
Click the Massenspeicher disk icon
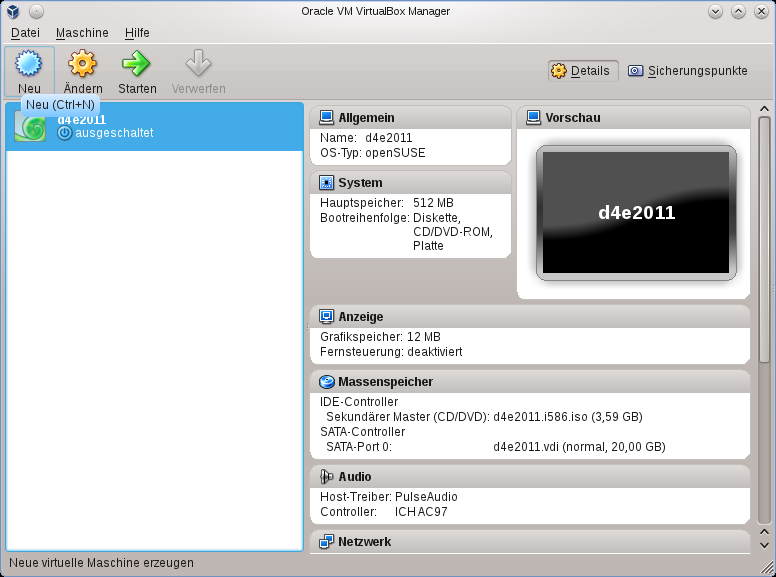326,382
